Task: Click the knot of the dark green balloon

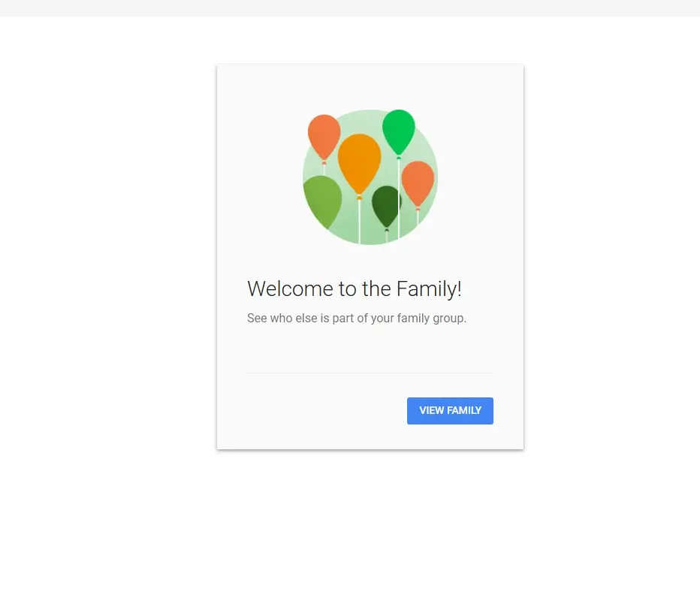Action: point(387,230)
